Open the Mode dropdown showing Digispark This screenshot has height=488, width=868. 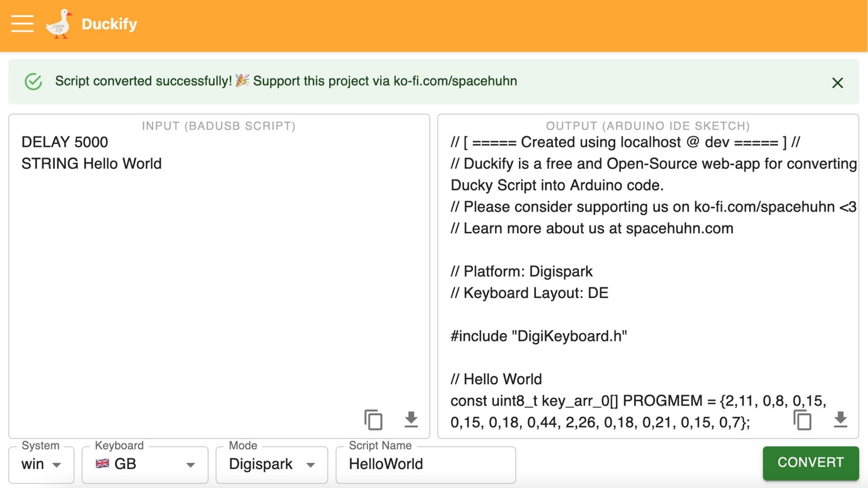click(x=272, y=465)
